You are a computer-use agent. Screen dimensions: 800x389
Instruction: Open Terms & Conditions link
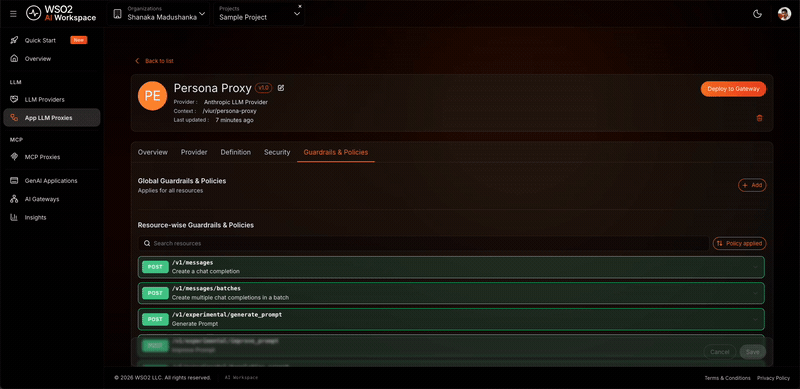tap(728, 378)
